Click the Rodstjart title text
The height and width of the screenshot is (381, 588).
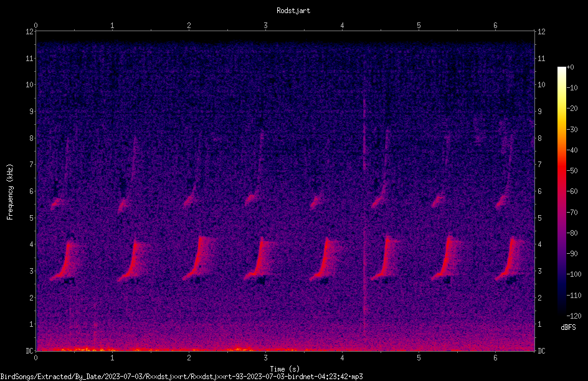[293, 11]
